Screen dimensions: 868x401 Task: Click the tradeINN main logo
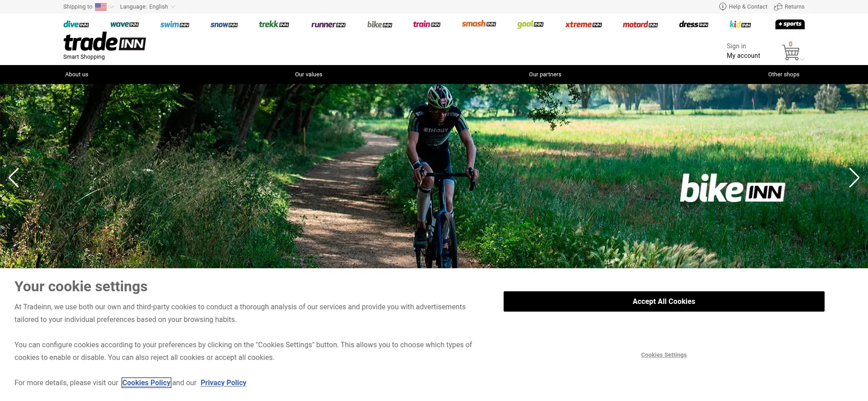pos(104,42)
